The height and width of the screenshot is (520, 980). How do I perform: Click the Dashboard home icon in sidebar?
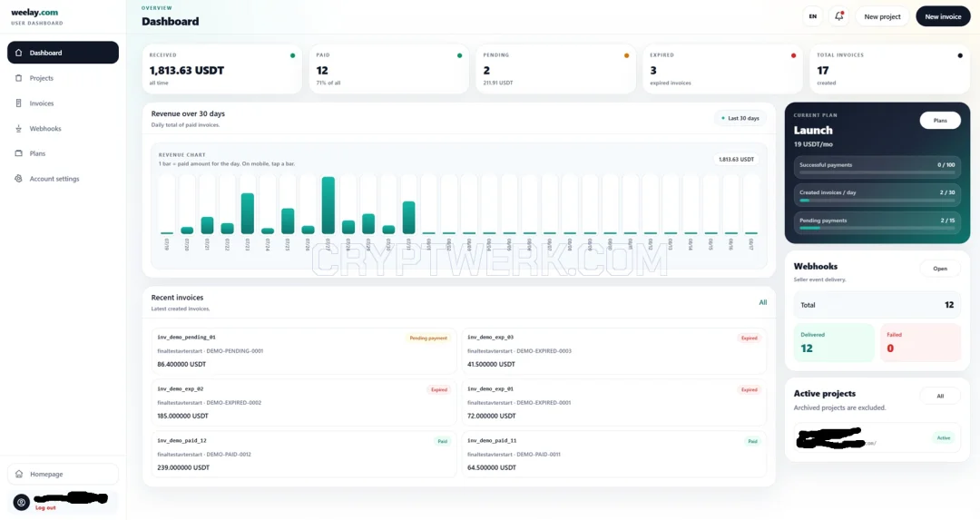click(19, 54)
